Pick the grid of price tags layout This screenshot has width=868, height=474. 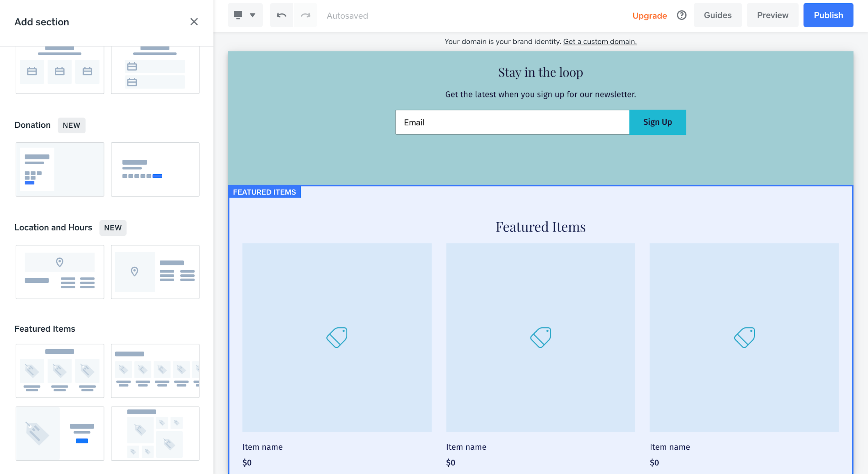tap(155, 433)
